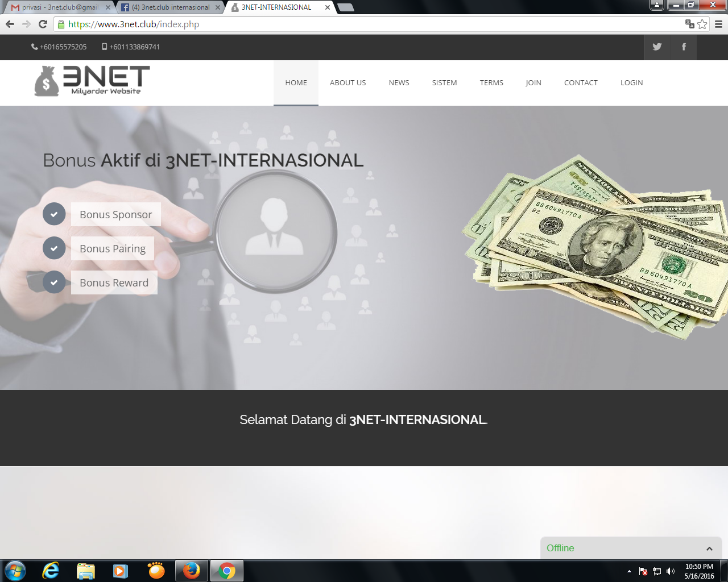Open the Twitter page via header icon
728x582 pixels.
coord(657,47)
